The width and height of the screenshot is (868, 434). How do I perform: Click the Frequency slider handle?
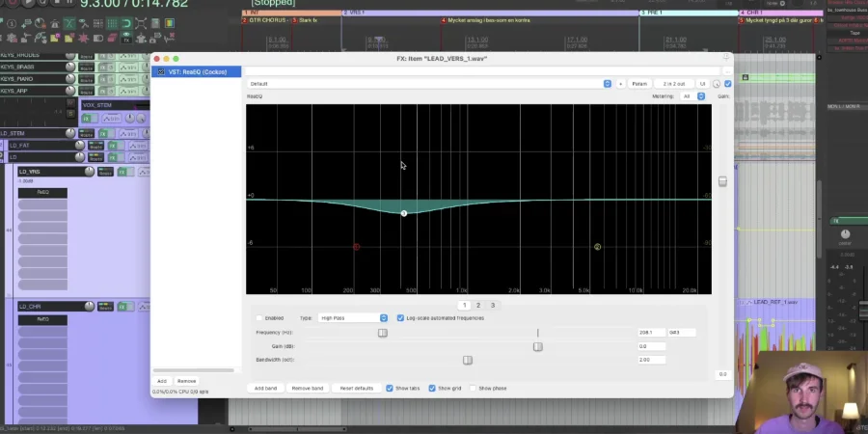point(383,332)
